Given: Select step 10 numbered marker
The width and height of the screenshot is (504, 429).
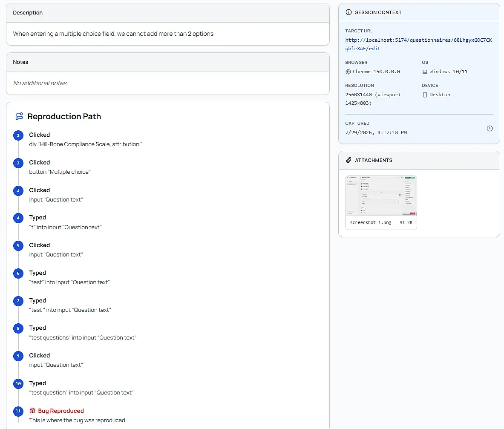Looking at the screenshot, I should [18, 384].
